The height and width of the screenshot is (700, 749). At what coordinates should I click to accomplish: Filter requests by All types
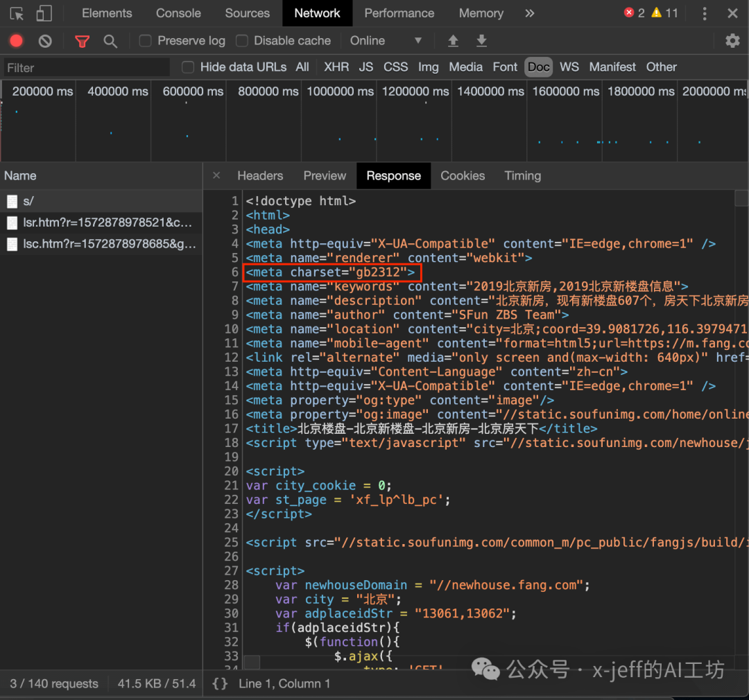(302, 67)
